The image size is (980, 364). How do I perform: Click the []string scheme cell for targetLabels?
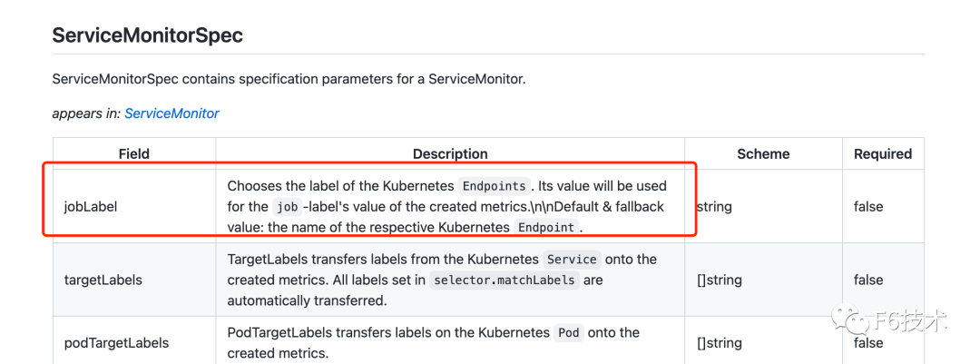pyautogui.click(x=763, y=280)
